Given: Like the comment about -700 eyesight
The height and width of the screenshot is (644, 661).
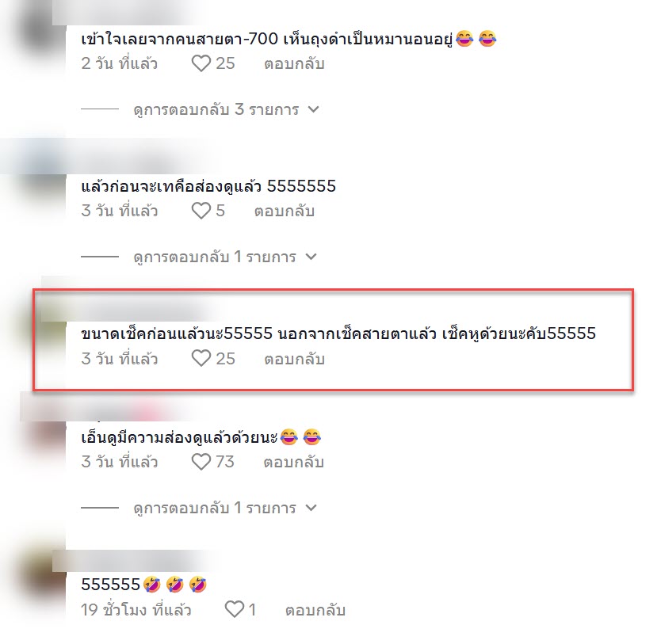Looking at the screenshot, I should point(201,64).
